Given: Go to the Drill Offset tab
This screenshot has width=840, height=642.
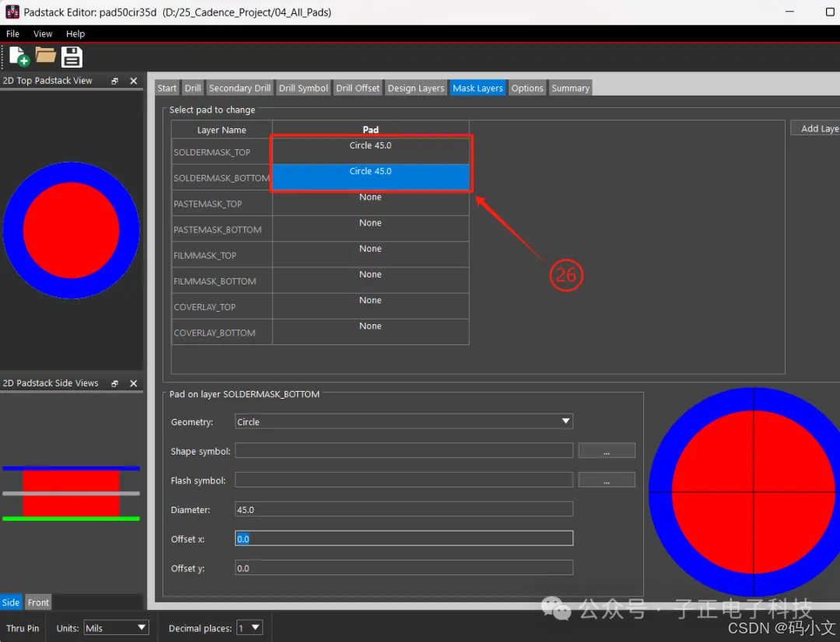Looking at the screenshot, I should click(x=357, y=89).
